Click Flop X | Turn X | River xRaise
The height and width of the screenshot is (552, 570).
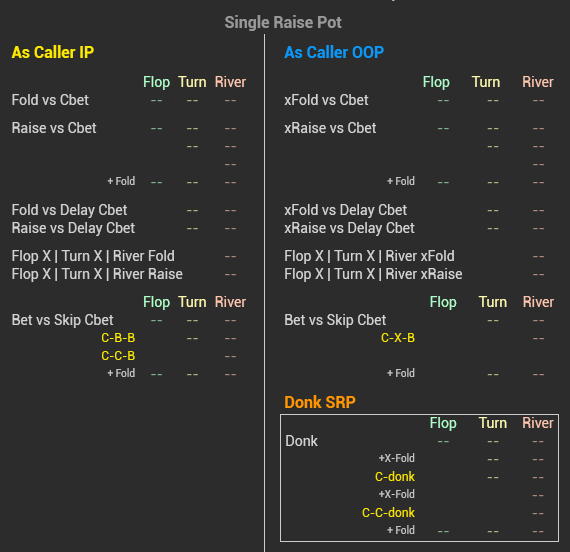tap(373, 274)
